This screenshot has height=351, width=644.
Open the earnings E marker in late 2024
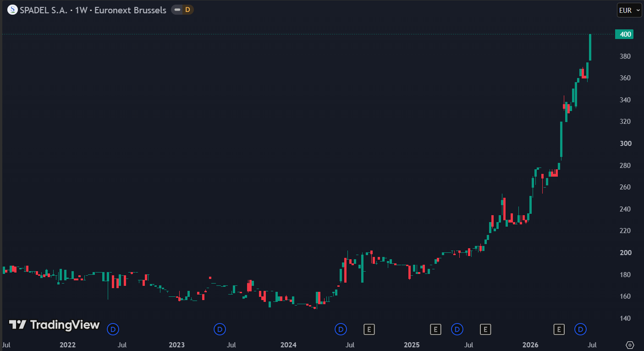[369, 329]
